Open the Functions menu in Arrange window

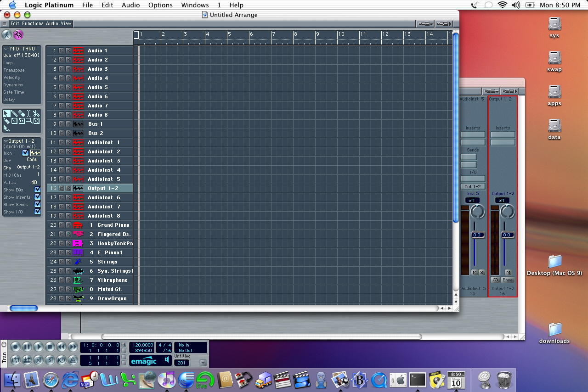point(33,23)
